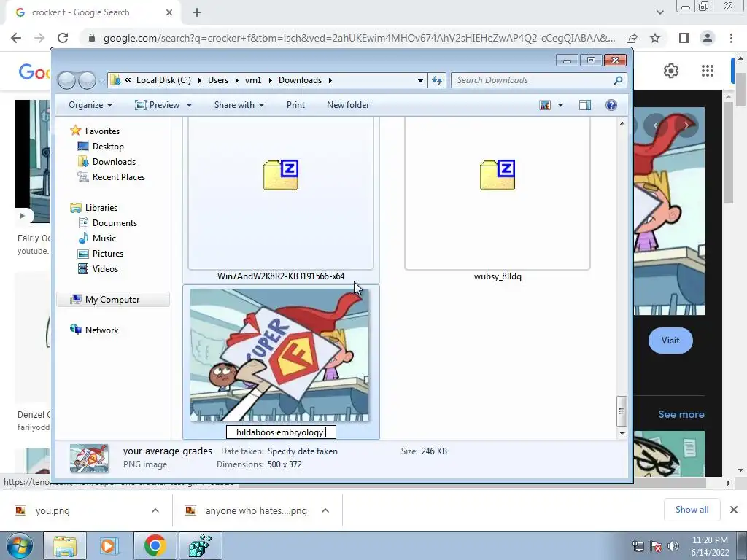
Task: Open Music library
Action: click(x=104, y=238)
